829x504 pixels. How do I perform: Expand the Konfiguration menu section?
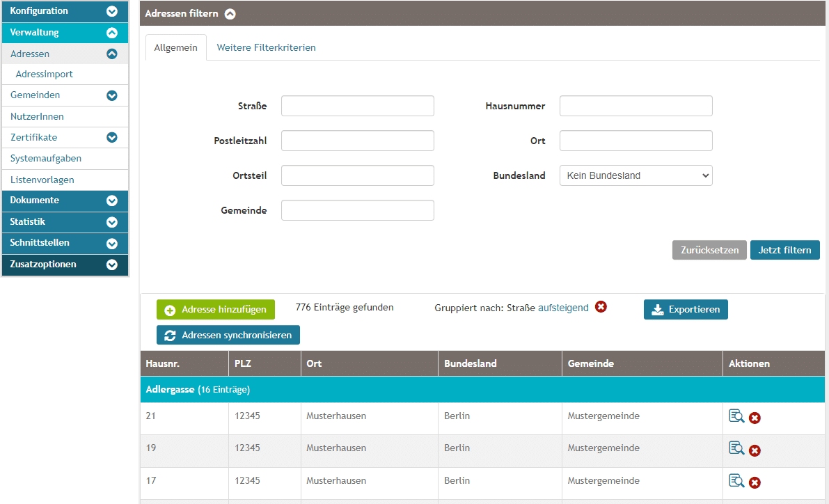[111, 11]
